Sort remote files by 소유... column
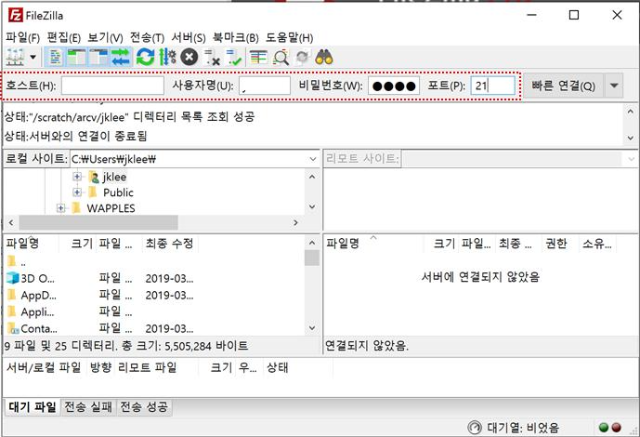 coord(597,243)
